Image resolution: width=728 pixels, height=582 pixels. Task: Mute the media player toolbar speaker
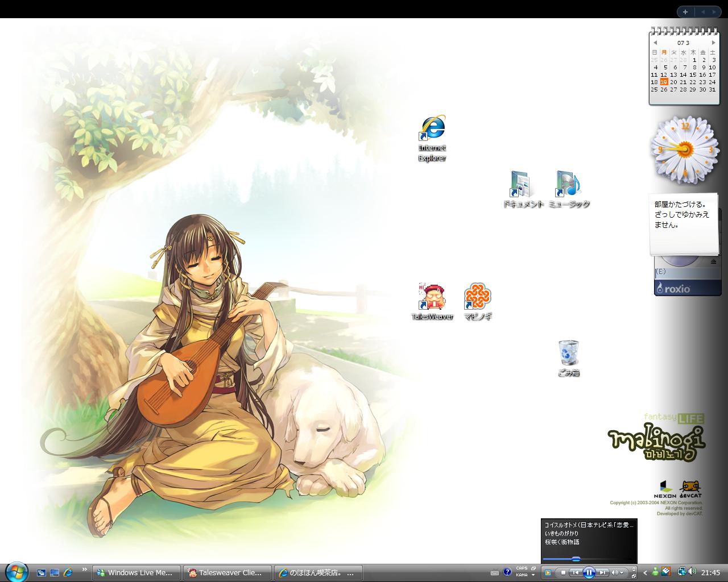pos(614,572)
